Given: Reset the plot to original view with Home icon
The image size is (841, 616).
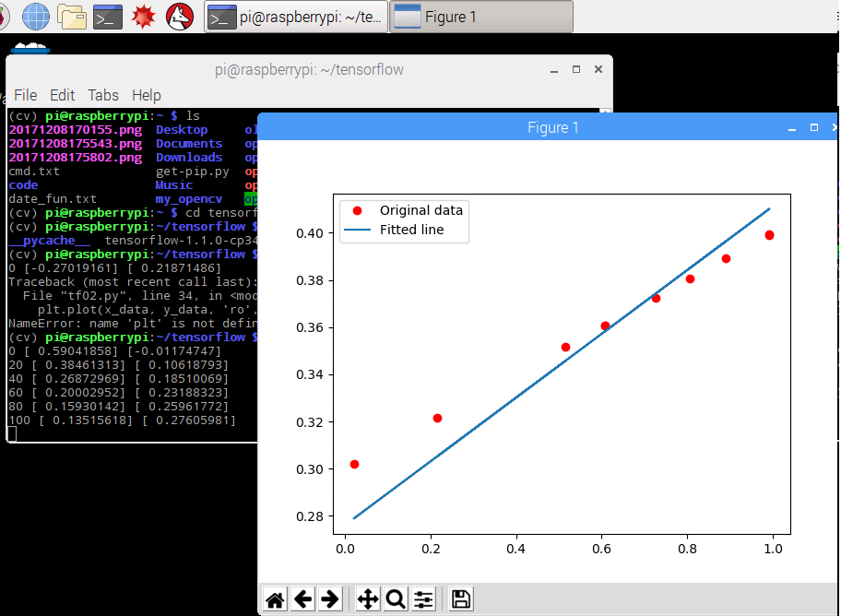Looking at the screenshot, I should [275, 599].
